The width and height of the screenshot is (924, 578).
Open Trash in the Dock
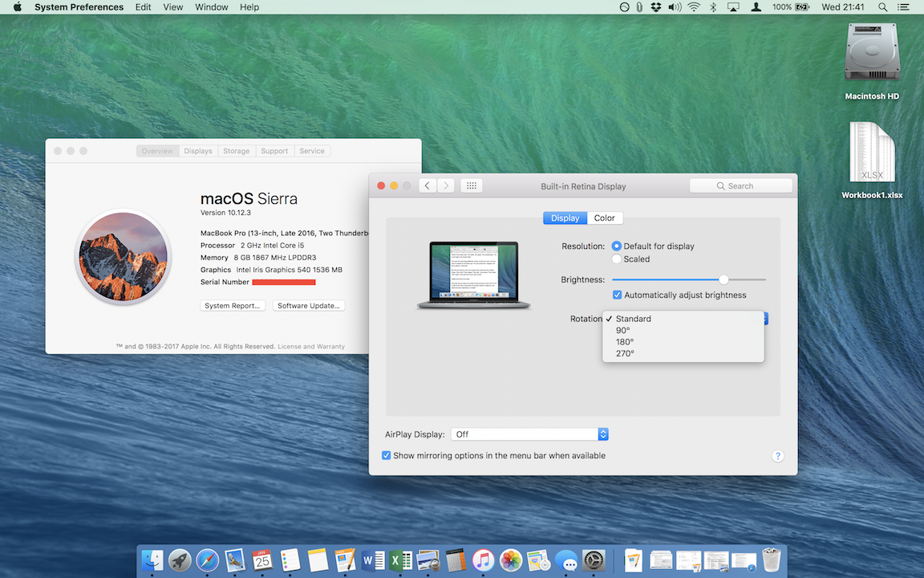coord(772,560)
